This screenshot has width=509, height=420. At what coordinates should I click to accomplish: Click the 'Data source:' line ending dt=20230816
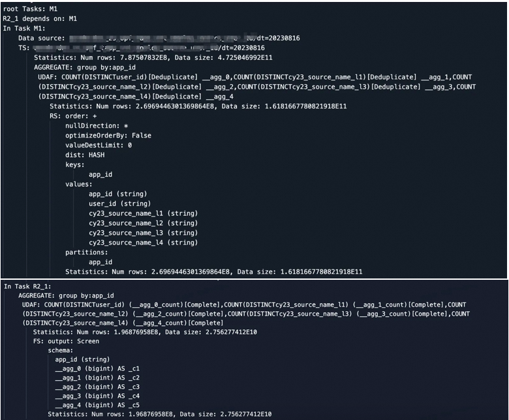[159, 38]
